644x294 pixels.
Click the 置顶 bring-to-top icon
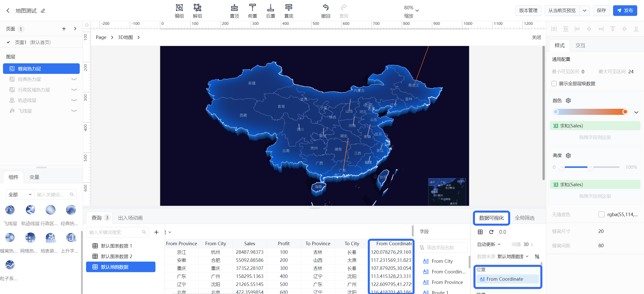pyautogui.click(x=234, y=8)
